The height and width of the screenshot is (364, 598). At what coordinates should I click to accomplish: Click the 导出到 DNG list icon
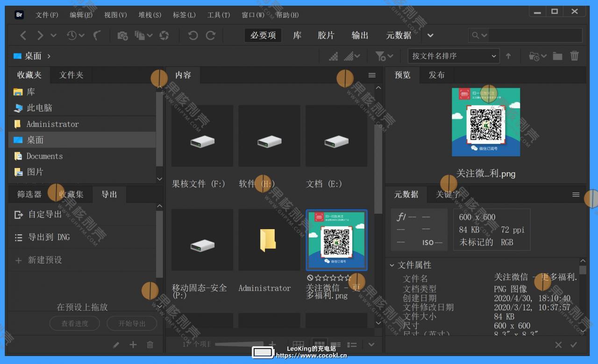tap(19, 238)
